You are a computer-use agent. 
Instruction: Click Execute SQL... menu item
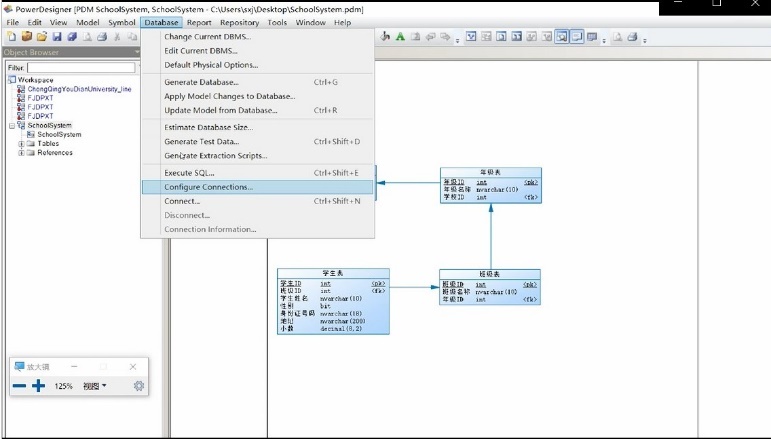coord(190,173)
